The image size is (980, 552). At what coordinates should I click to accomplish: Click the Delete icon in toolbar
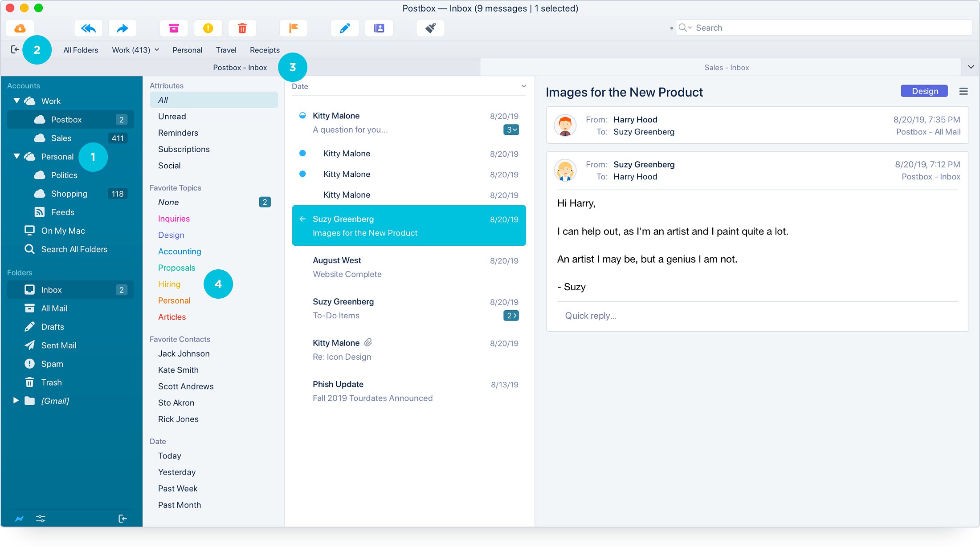click(242, 28)
